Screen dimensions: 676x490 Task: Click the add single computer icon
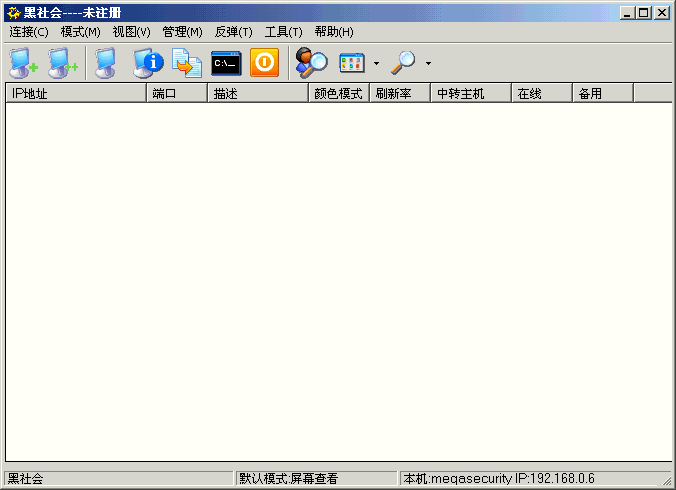(23, 63)
